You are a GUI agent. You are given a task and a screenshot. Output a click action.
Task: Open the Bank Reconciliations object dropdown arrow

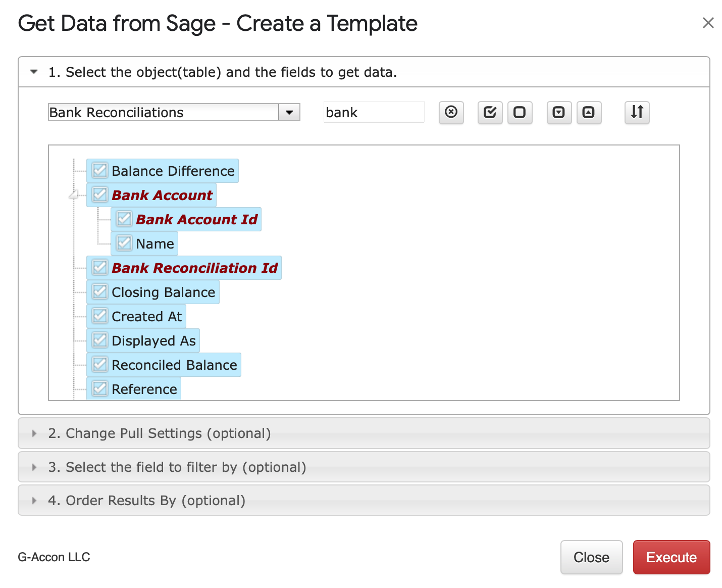pyautogui.click(x=289, y=112)
